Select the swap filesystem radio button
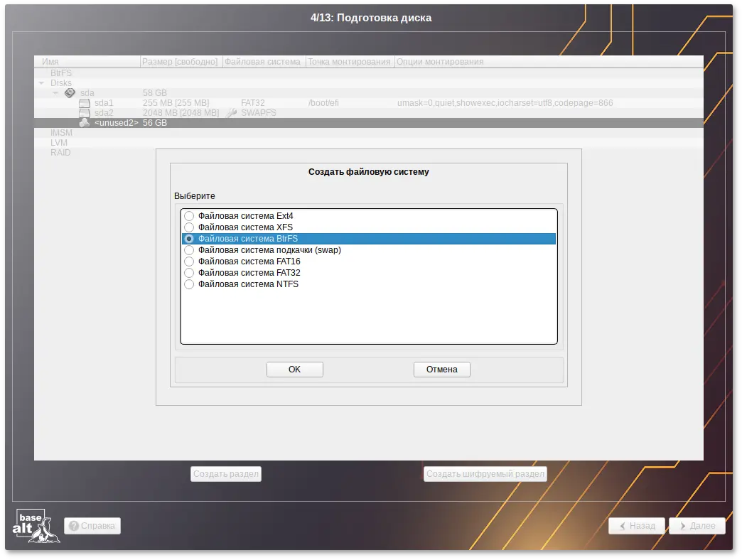 (189, 250)
